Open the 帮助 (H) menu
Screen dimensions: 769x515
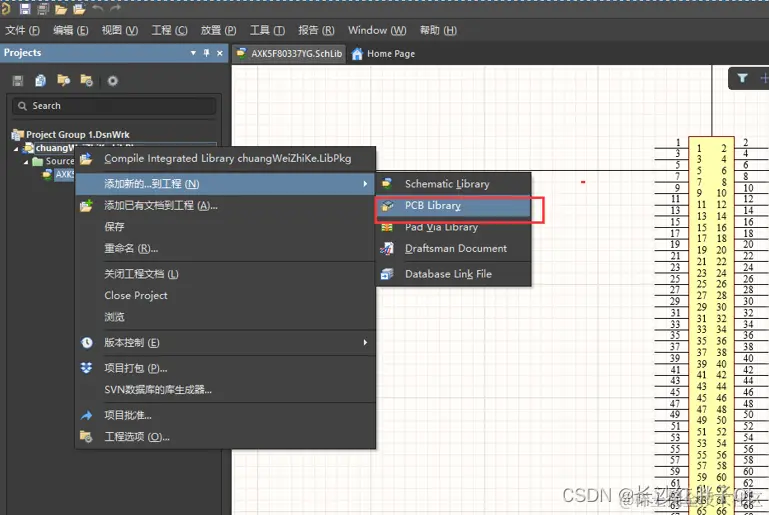point(438,30)
